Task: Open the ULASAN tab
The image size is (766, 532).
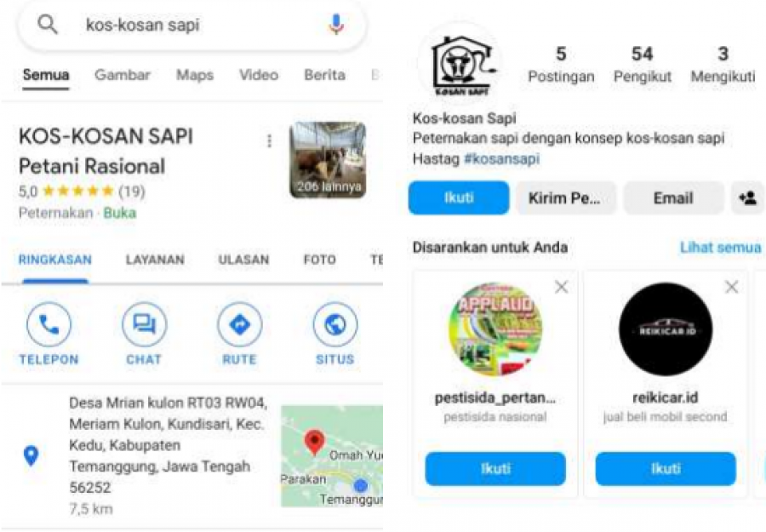Action: (x=243, y=260)
